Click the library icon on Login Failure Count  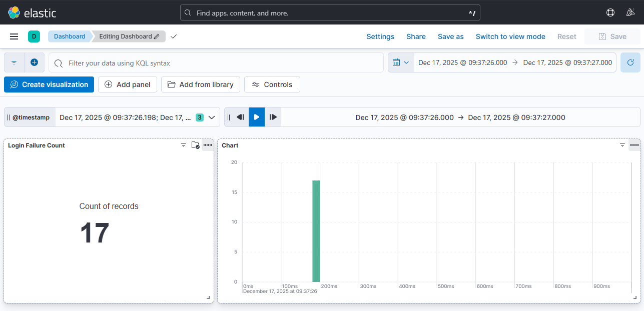pos(196,145)
